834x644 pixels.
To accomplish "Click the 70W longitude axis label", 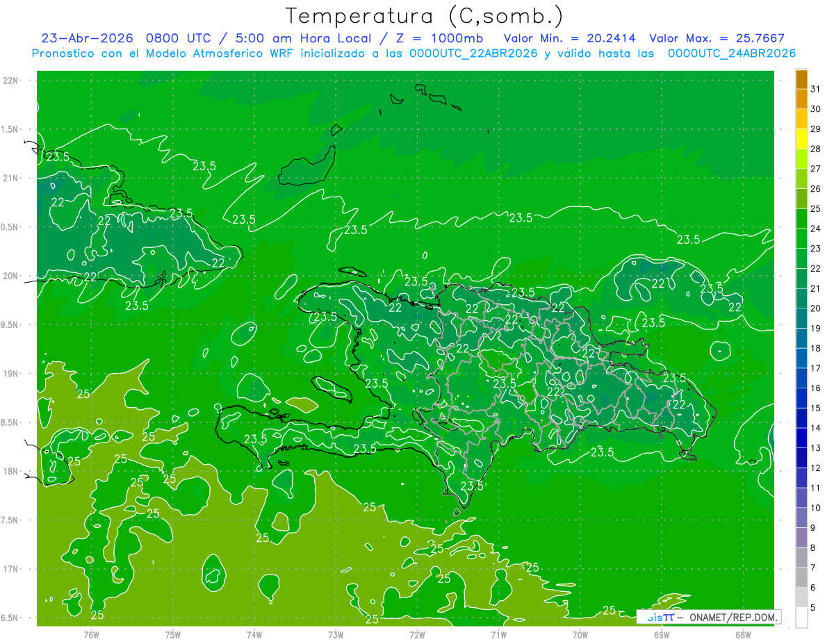I will [580, 634].
